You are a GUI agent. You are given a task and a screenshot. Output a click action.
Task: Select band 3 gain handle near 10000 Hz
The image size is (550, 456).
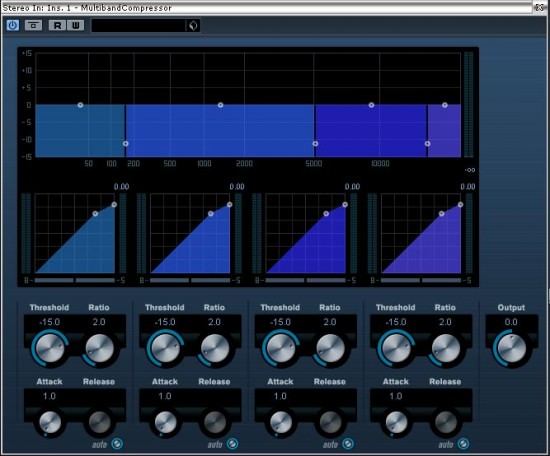tap(371, 105)
